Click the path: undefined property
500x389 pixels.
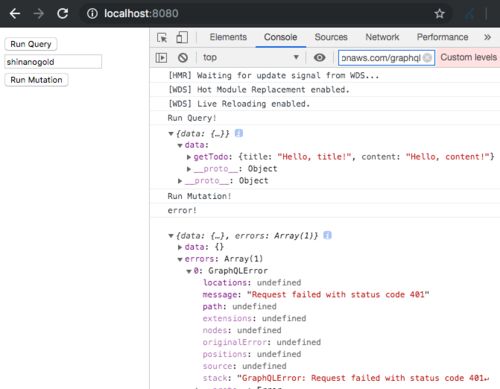pyautogui.click(x=240, y=307)
